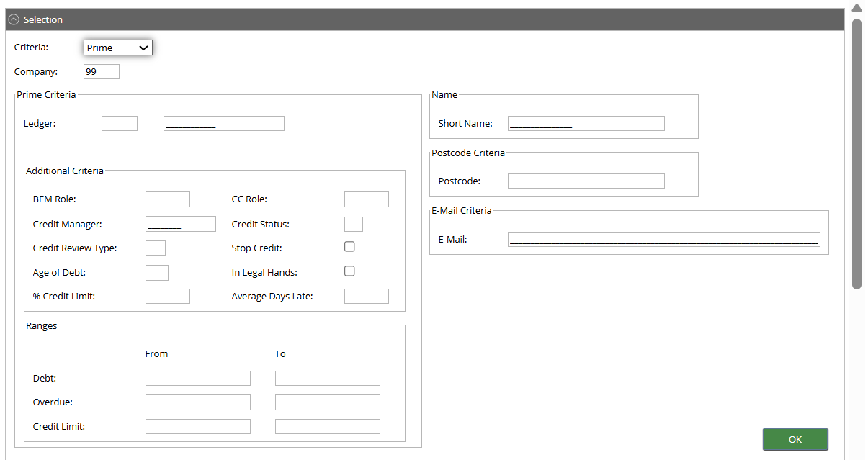Viewport: 868px width, 460px height.
Task: Click the Name group label
Action: pos(444,94)
